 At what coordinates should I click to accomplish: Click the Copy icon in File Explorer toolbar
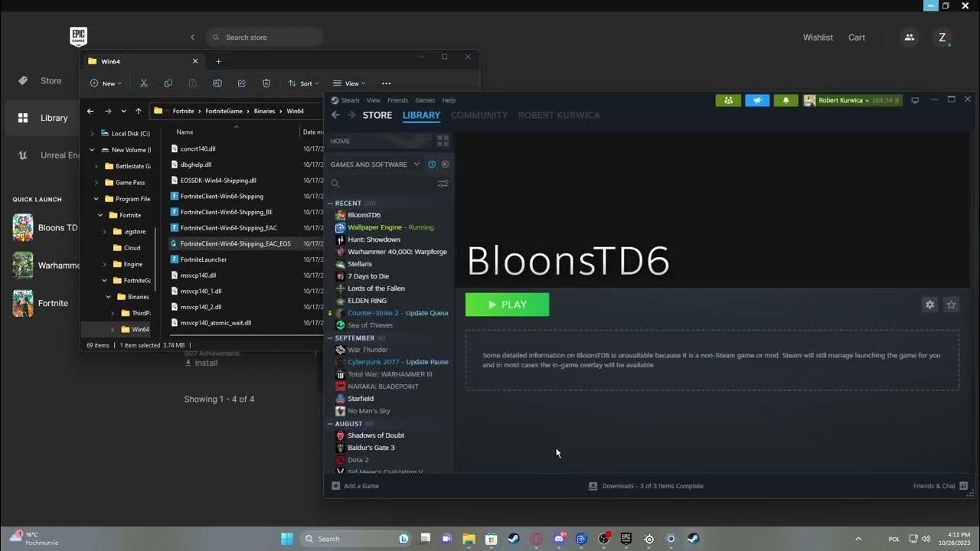pyautogui.click(x=168, y=83)
